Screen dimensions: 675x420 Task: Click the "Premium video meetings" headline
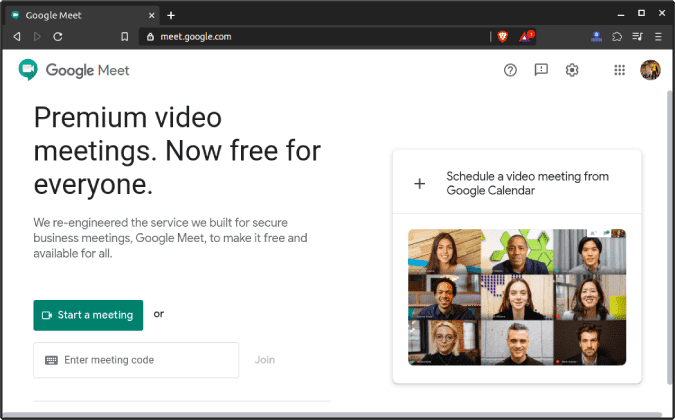[x=177, y=151]
